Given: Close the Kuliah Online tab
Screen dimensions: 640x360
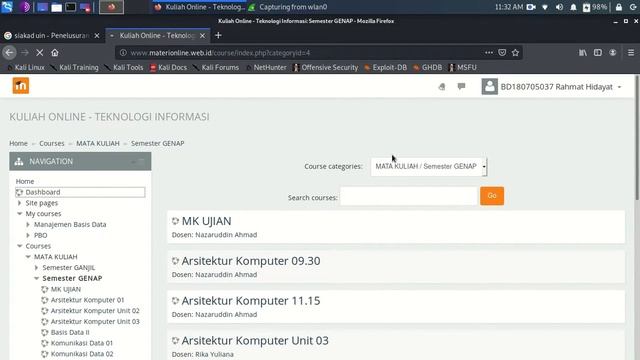Looking at the screenshot, I should tap(202, 36).
